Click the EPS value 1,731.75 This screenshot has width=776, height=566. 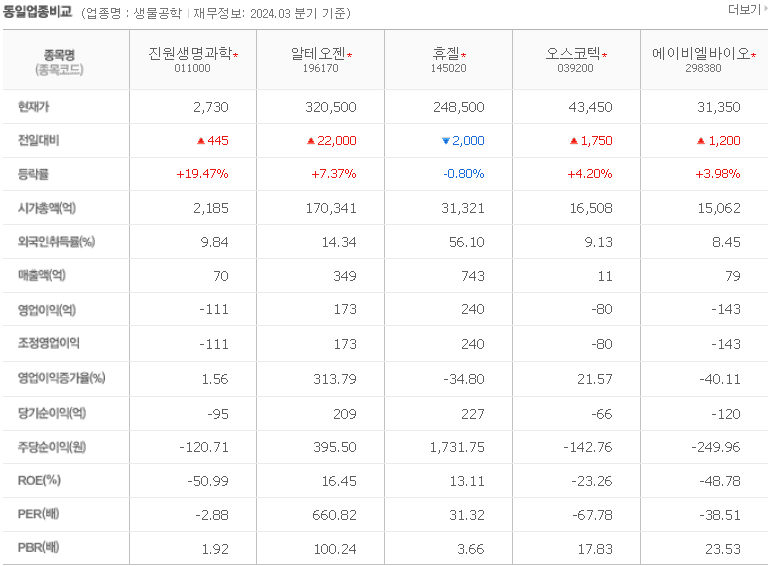(x=457, y=447)
